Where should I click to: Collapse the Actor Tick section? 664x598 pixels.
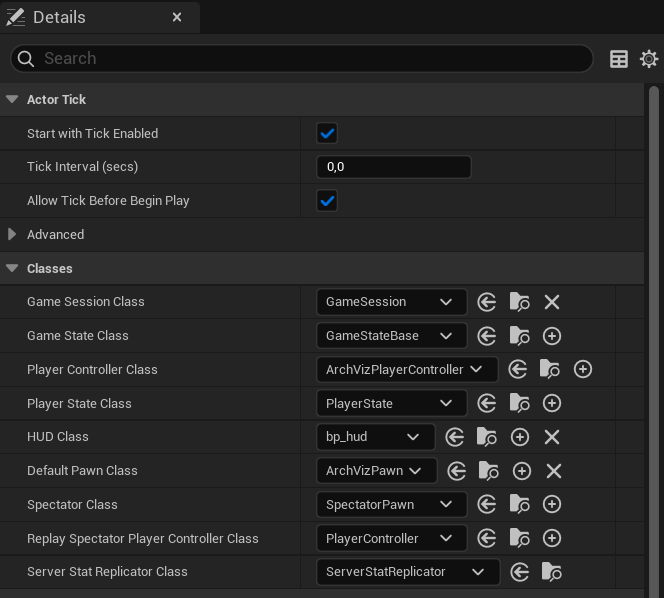coord(12,100)
